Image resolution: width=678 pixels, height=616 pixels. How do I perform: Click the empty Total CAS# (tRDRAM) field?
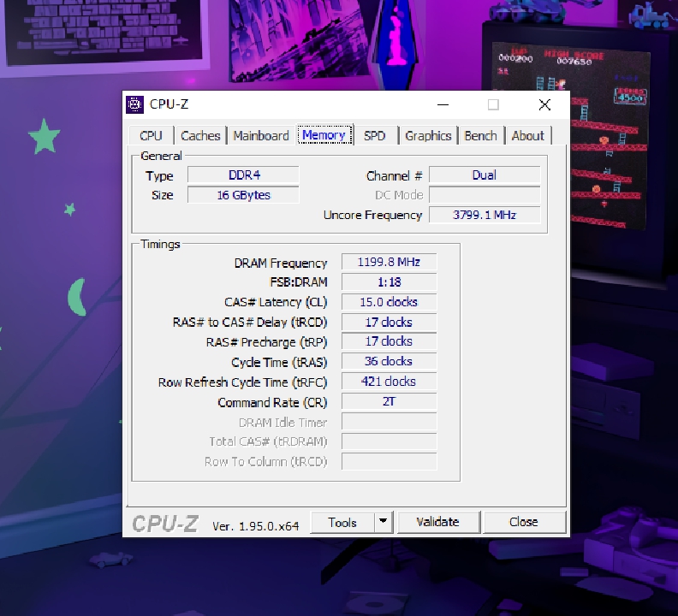tap(390, 441)
